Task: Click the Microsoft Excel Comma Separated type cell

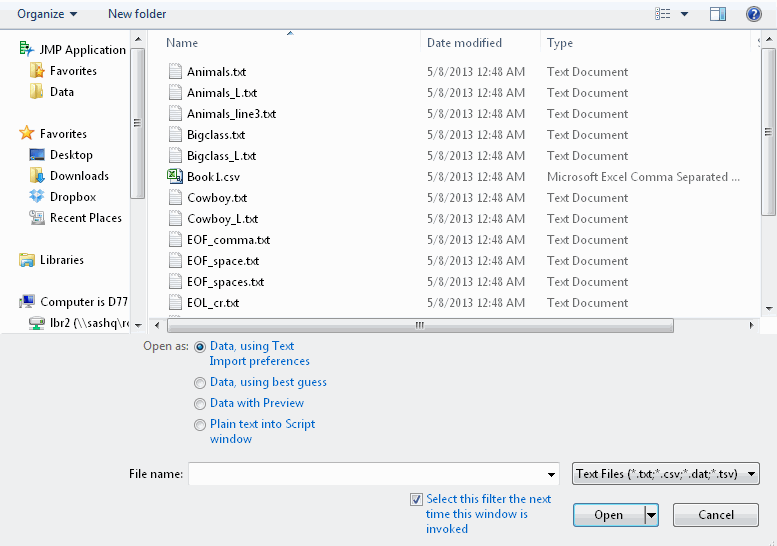Action: click(643, 176)
